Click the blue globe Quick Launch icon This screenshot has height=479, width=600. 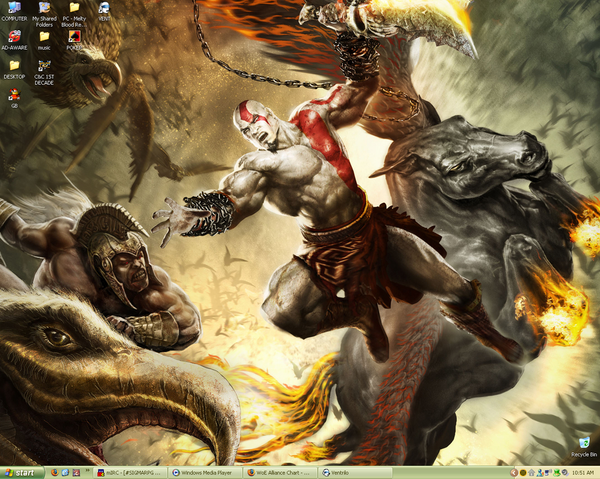(65, 473)
